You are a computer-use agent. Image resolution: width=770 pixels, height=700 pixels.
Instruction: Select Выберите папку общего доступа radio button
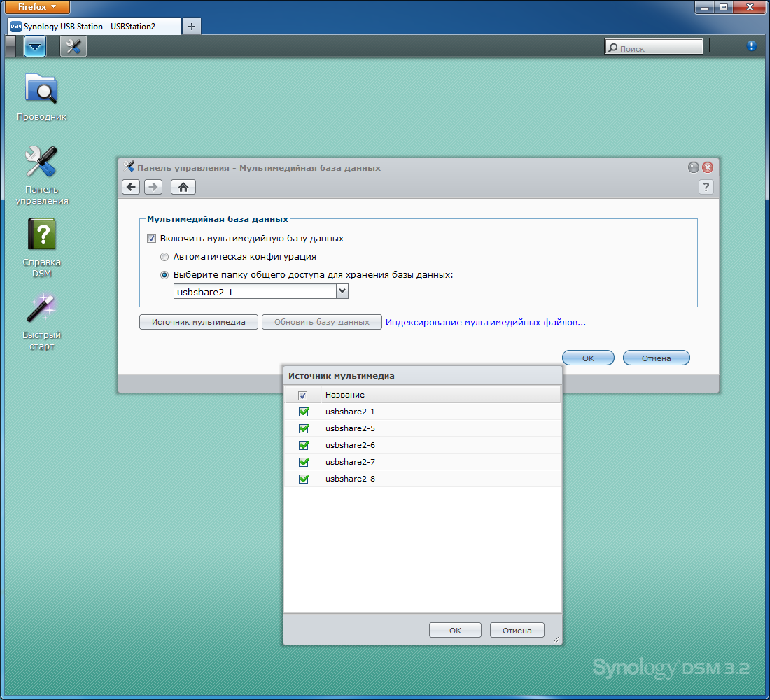164,275
